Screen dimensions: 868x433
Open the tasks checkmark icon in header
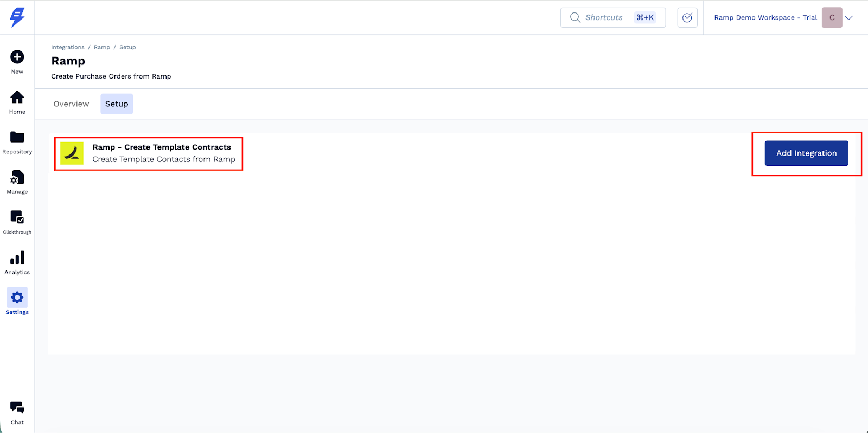click(x=687, y=17)
